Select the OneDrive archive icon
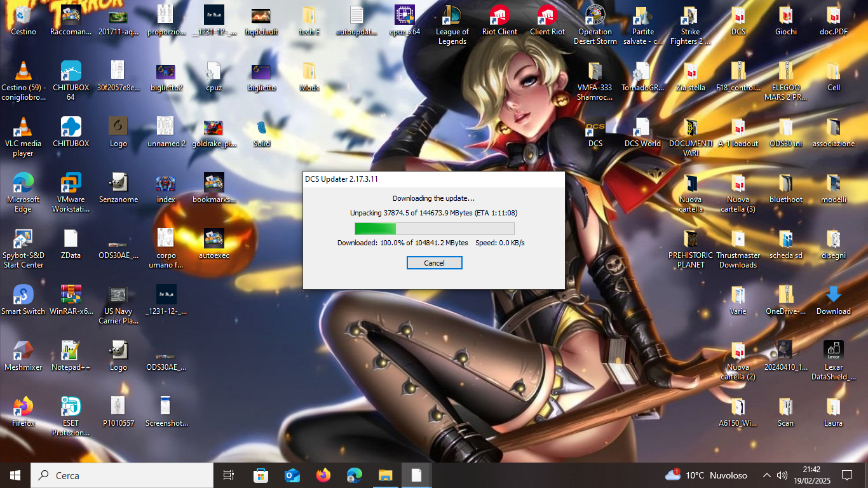 tap(785, 299)
